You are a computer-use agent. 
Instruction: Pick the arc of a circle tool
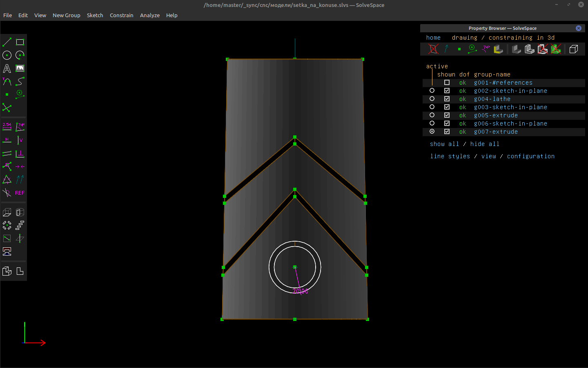coord(20,55)
